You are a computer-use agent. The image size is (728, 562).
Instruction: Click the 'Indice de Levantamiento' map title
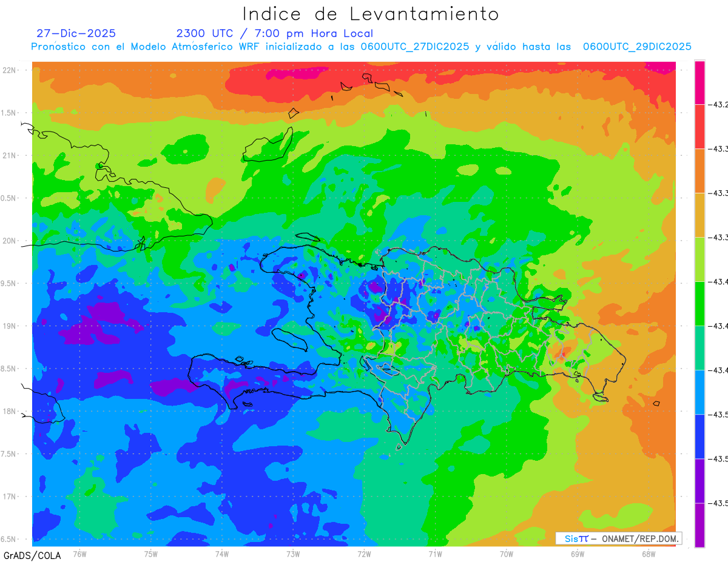(371, 14)
